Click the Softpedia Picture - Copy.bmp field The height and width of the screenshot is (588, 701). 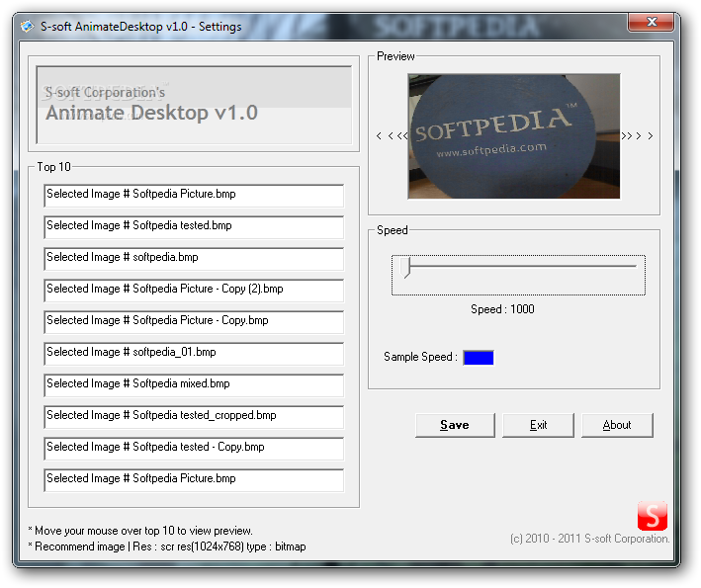pyautogui.click(x=194, y=322)
